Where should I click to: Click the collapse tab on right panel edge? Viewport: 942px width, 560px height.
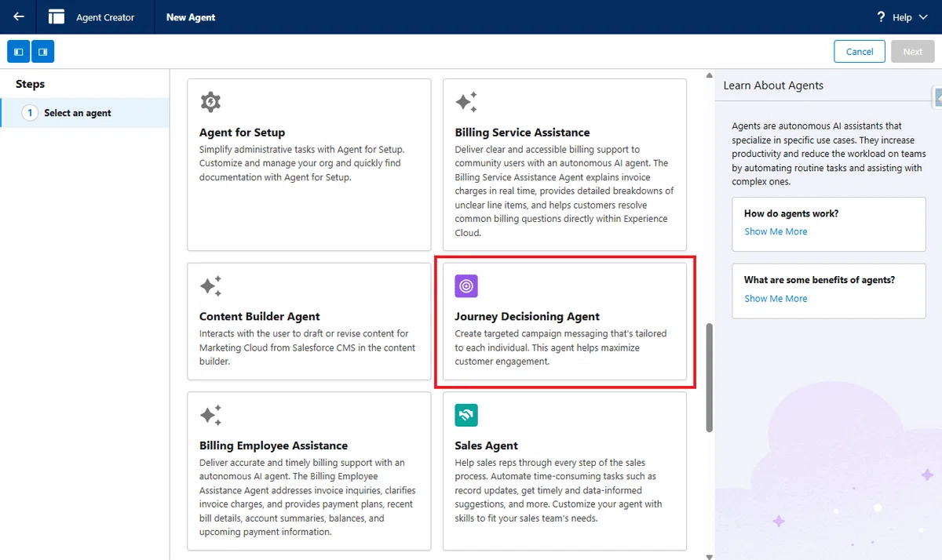click(937, 97)
